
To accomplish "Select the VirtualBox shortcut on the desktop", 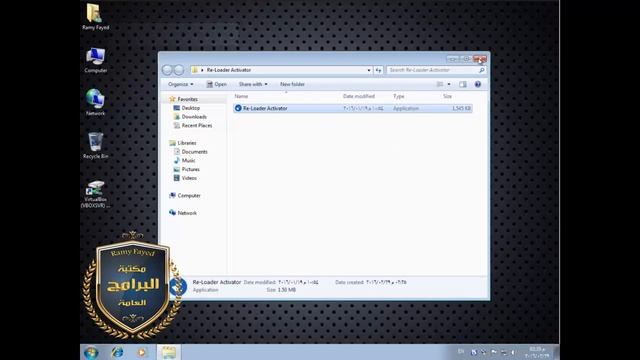I will tap(96, 194).
